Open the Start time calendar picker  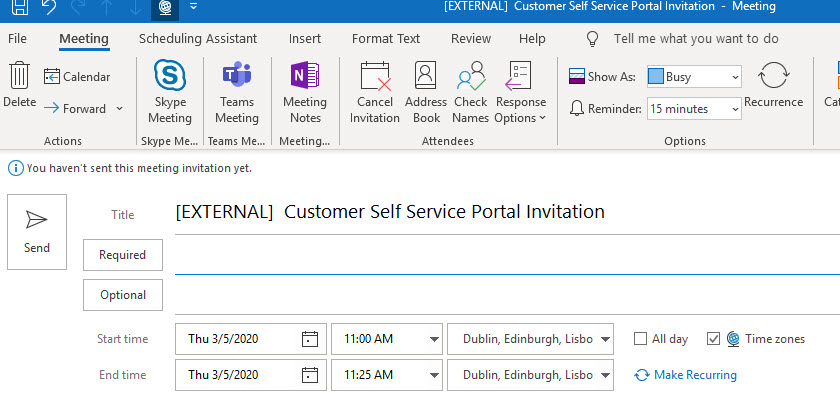pyautogui.click(x=310, y=339)
